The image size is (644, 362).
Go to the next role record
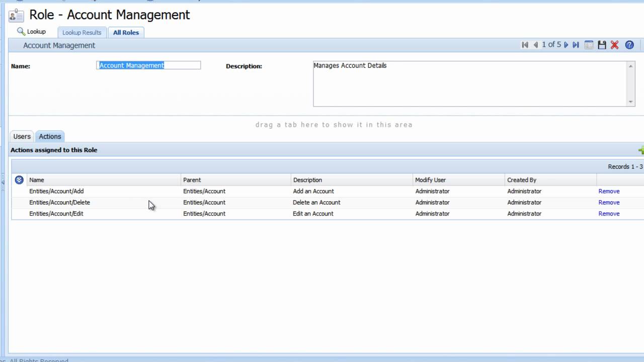point(566,45)
